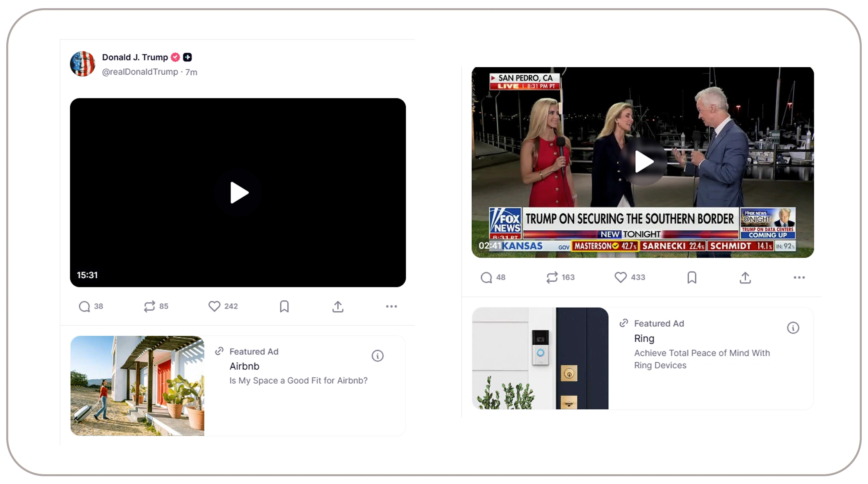The width and height of the screenshot is (868, 484).
Task: Play the Fox News San Pedro video
Action: (x=643, y=162)
